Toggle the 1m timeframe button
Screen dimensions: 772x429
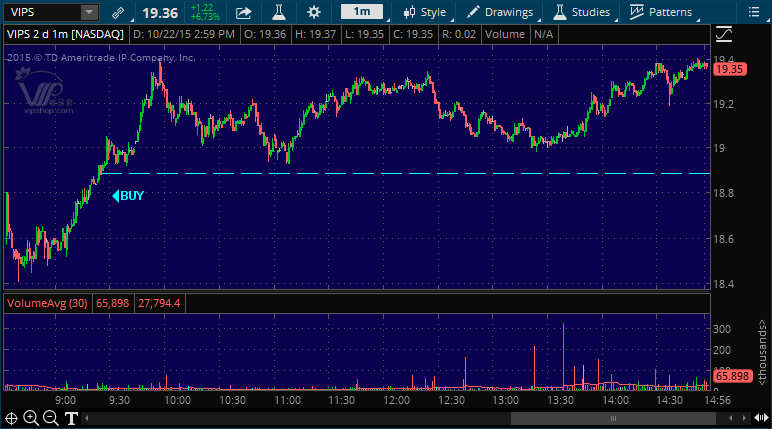tap(361, 12)
